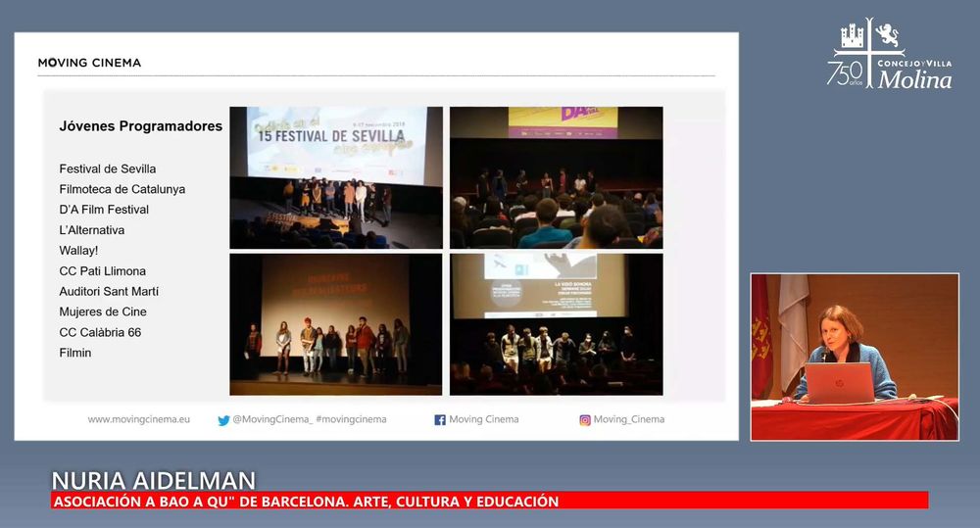Click the Twitter bird icon in slide footer
This screenshot has height=528, width=980.
point(223,420)
